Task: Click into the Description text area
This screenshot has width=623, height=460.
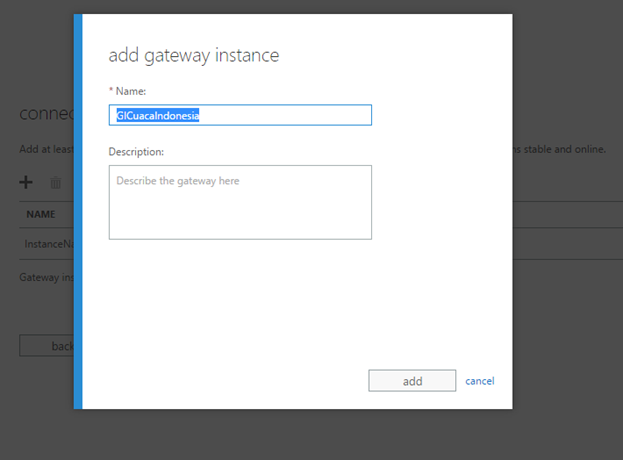Action: (240, 202)
